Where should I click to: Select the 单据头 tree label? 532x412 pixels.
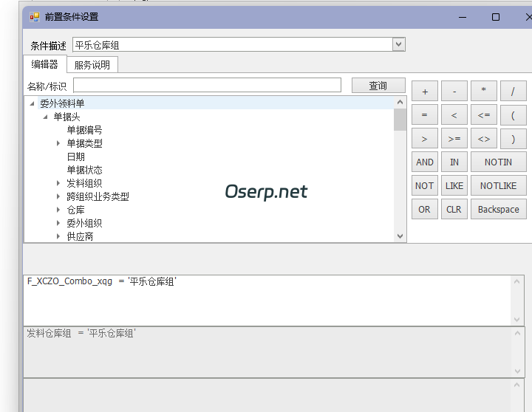[x=66, y=117]
